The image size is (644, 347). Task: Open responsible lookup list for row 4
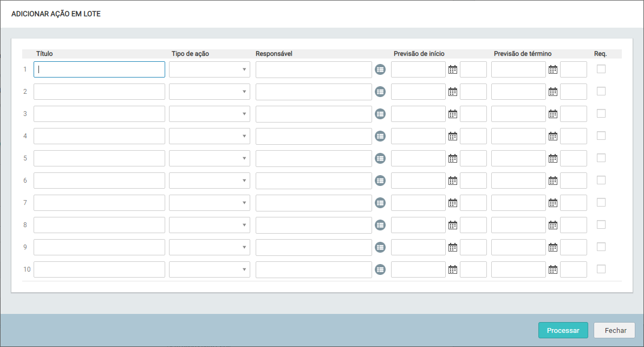380,137
